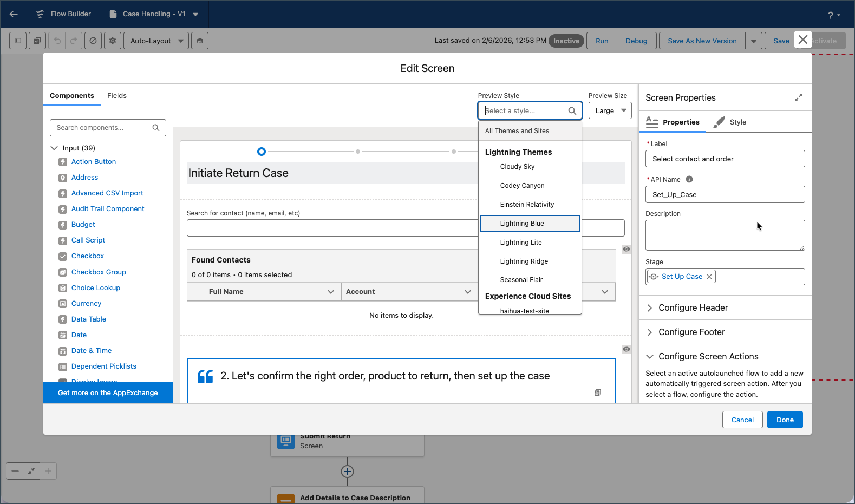Viewport: 855px width, 504px height.
Task: Remove the Set Up Case stage pill
Action: point(709,277)
